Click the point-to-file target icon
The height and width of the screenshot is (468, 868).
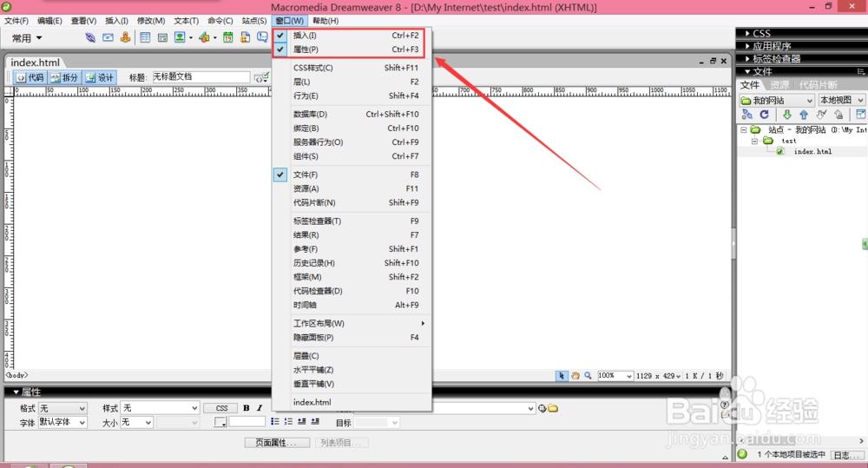pyautogui.click(x=542, y=409)
